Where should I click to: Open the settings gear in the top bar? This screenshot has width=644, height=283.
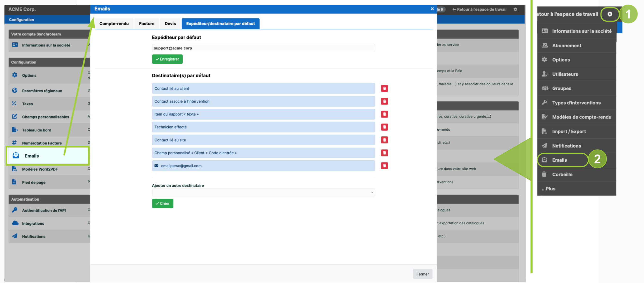point(515,9)
